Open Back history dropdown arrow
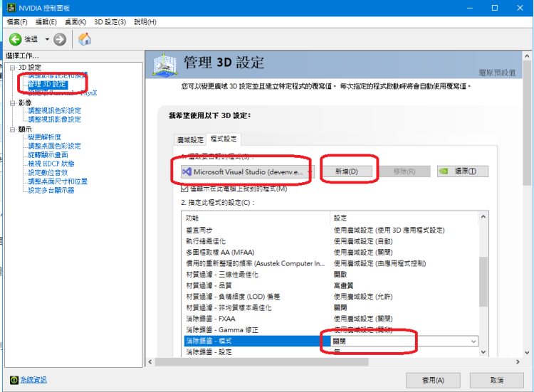Image resolution: width=534 pixels, height=392 pixels. pos(47,39)
